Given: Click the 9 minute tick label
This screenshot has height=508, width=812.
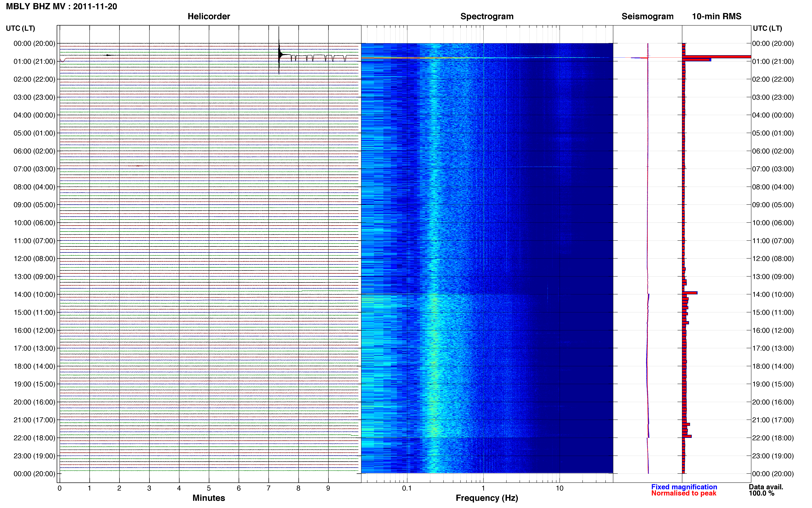Looking at the screenshot, I should [328, 488].
